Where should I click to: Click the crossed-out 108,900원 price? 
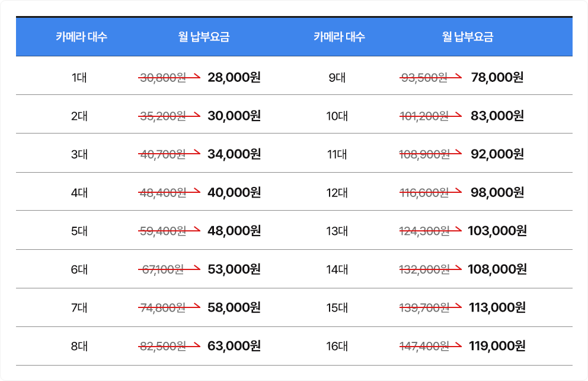point(424,154)
